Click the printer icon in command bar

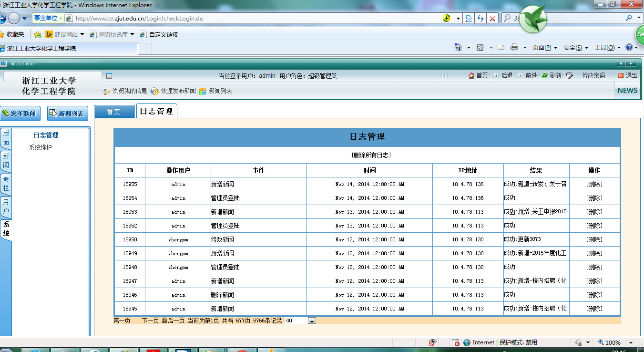(514, 48)
